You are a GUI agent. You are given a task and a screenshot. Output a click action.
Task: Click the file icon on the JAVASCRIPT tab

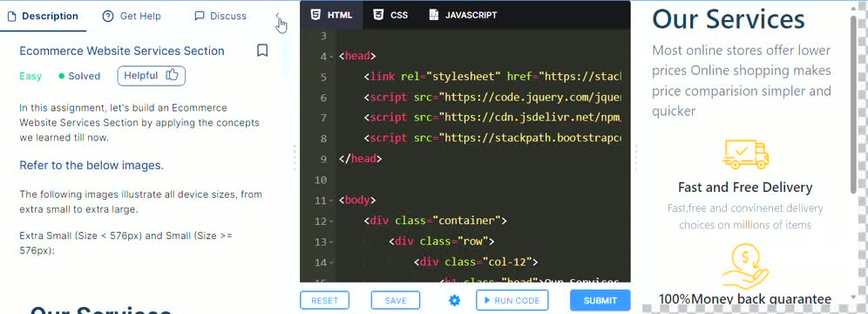pyautogui.click(x=434, y=15)
